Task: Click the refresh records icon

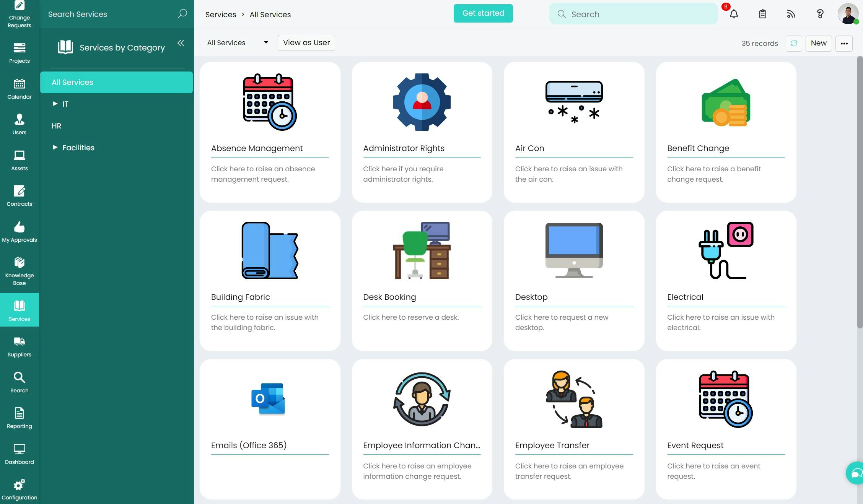Action: tap(794, 43)
